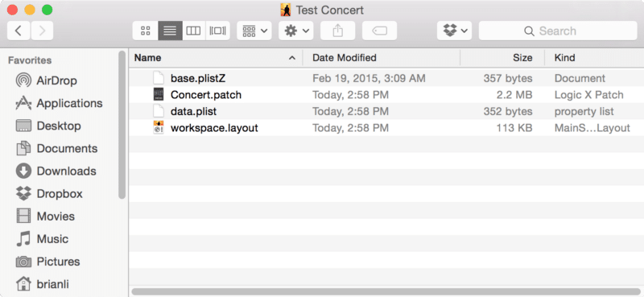
Task: Click the sidebar vertical scrollbar
Action: coord(122,125)
